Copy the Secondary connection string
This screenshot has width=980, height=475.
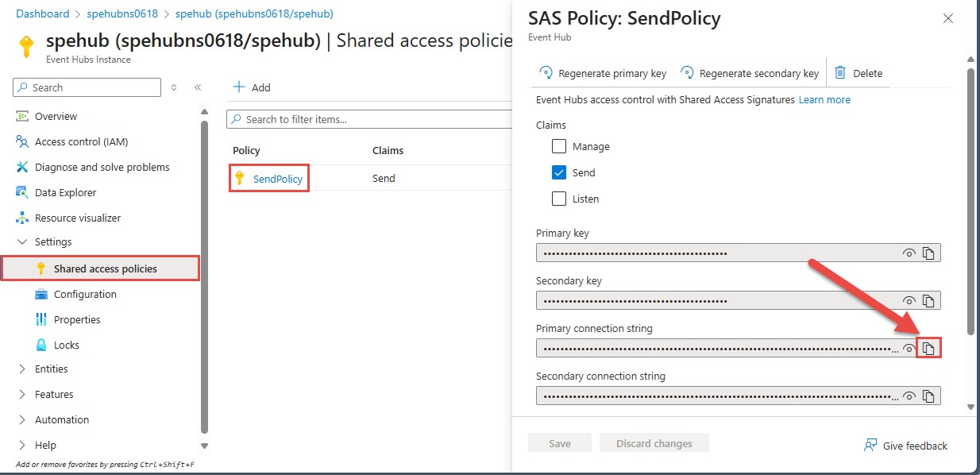pyautogui.click(x=928, y=396)
